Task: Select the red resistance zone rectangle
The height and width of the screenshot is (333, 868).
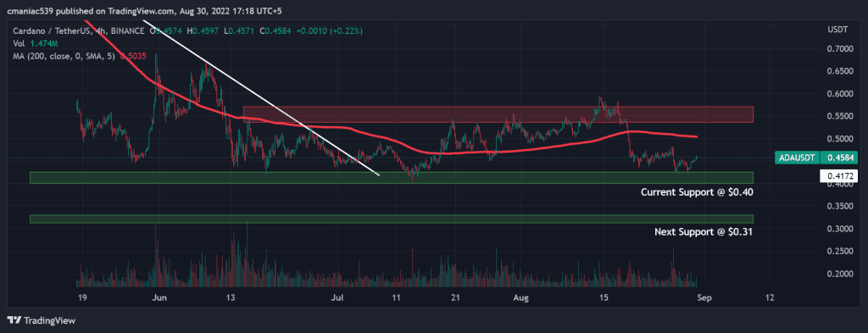Action: 498,114
